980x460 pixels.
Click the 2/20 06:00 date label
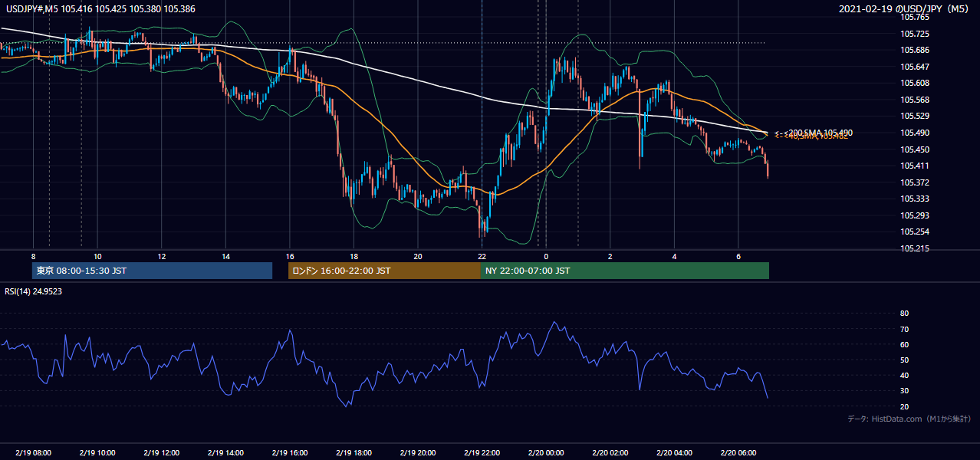pyautogui.click(x=738, y=453)
